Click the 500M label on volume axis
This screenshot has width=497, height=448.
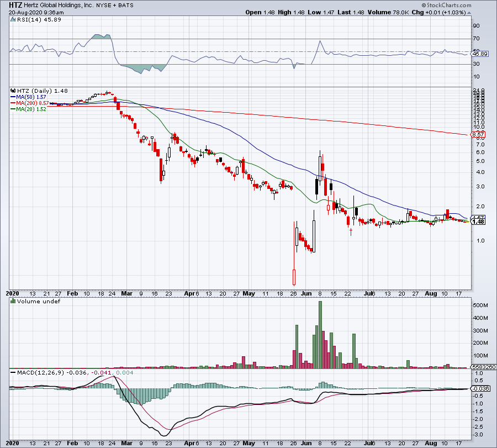(480, 305)
